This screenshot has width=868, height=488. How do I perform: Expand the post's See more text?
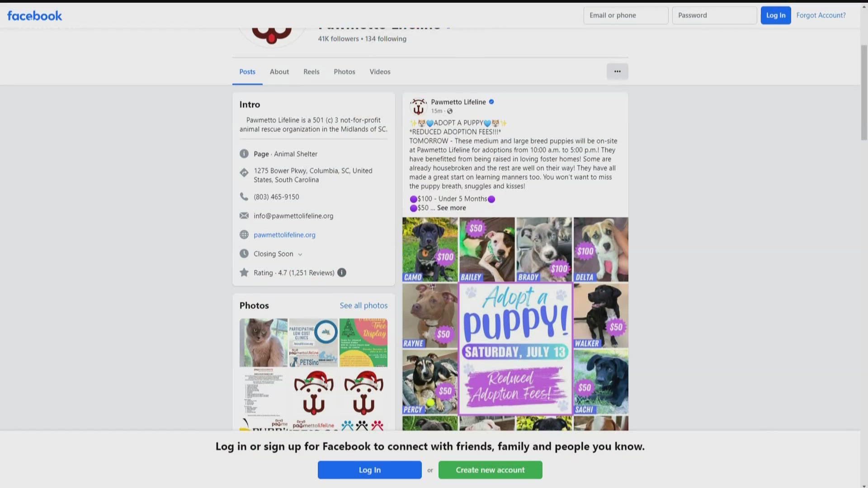451,207
